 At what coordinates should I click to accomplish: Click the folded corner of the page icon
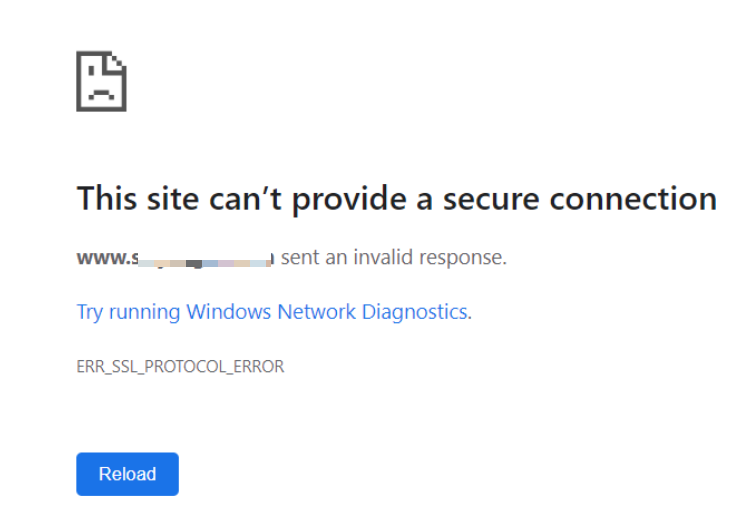tap(117, 62)
